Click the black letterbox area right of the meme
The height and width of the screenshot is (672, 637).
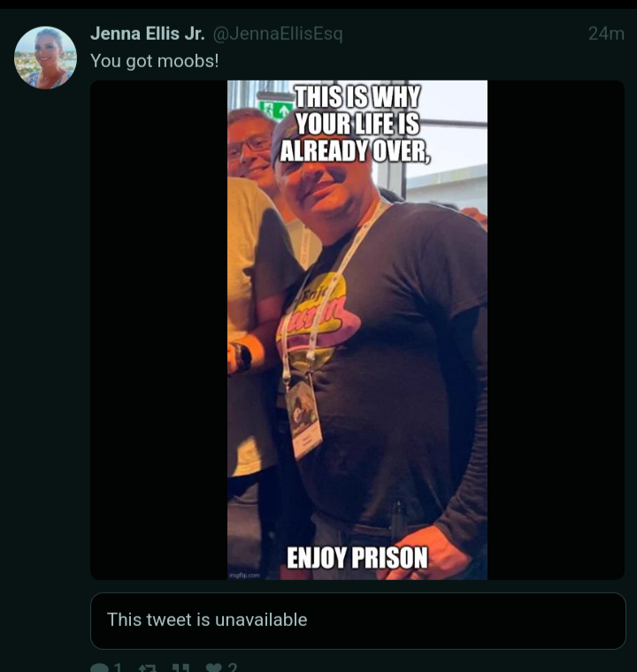[x=556, y=330]
